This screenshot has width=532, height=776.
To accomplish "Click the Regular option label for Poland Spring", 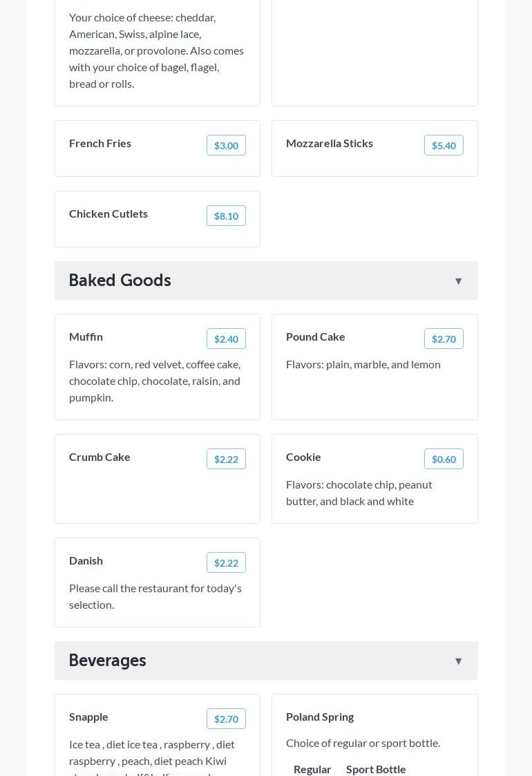I will pos(312,769).
